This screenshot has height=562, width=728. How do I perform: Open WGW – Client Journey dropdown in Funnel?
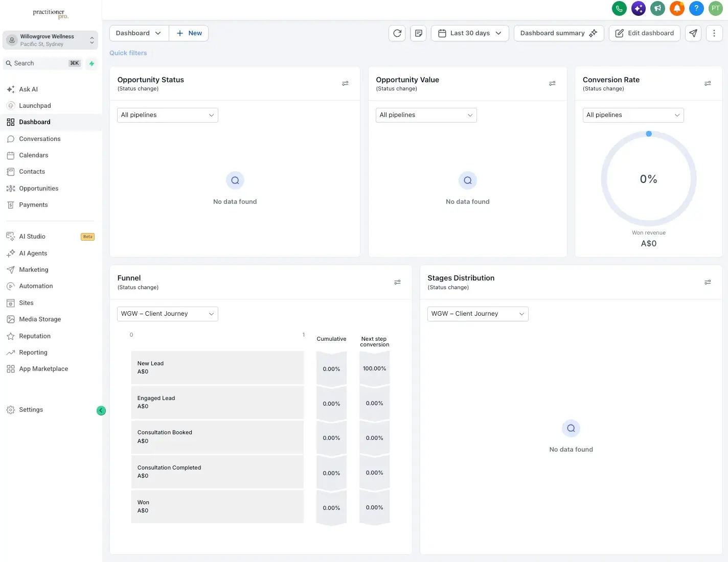[x=168, y=314]
